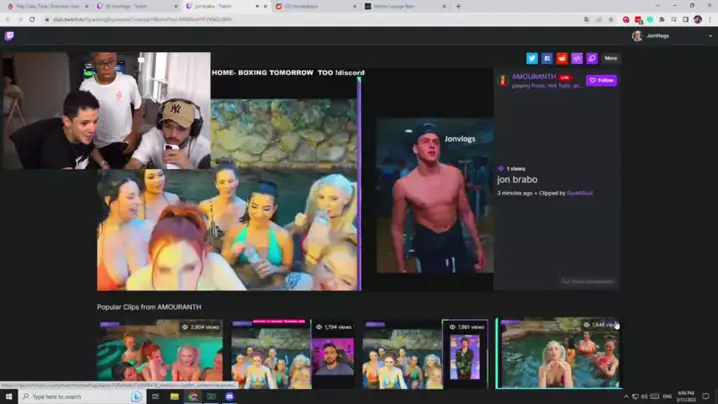The image size is (718, 404).
Task: Open the Windows Start menu
Action: point(9,396)
